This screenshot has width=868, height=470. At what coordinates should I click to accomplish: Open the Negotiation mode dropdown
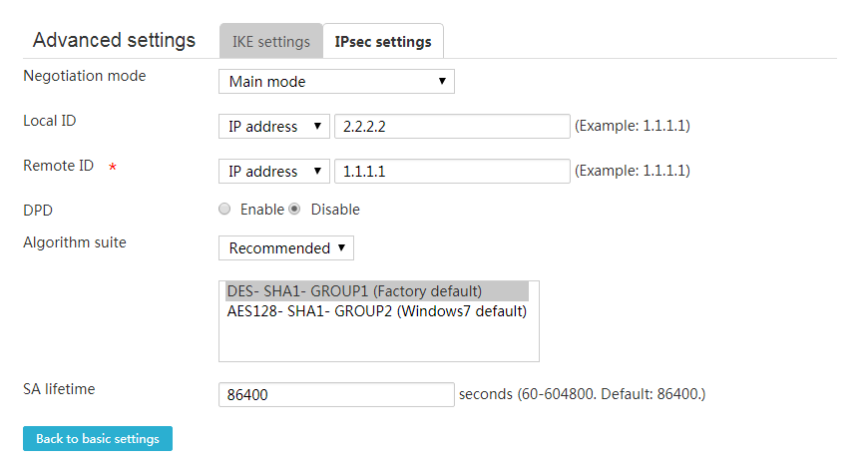[x=336, y=82]
